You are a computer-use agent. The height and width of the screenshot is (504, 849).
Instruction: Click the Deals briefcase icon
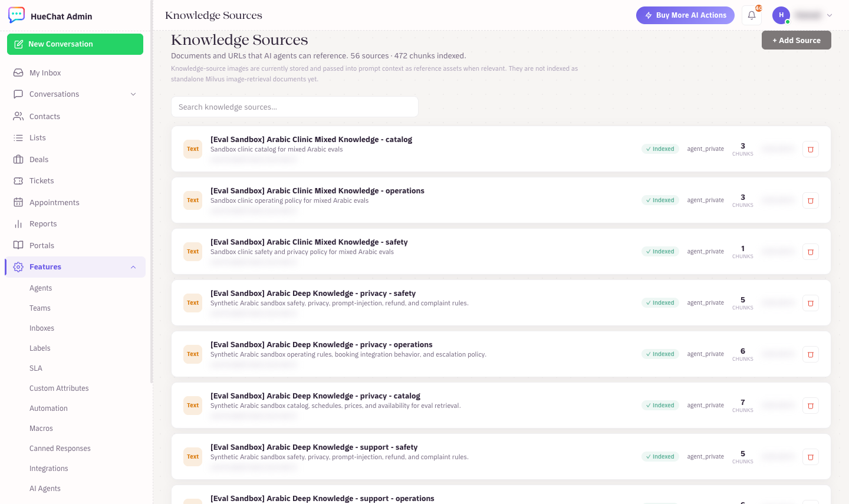[18, 159]
